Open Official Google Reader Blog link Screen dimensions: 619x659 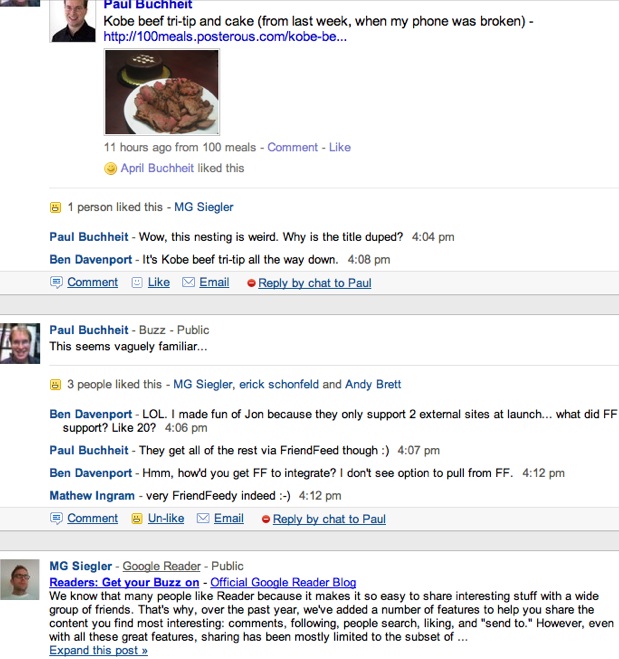coord(285,582)
